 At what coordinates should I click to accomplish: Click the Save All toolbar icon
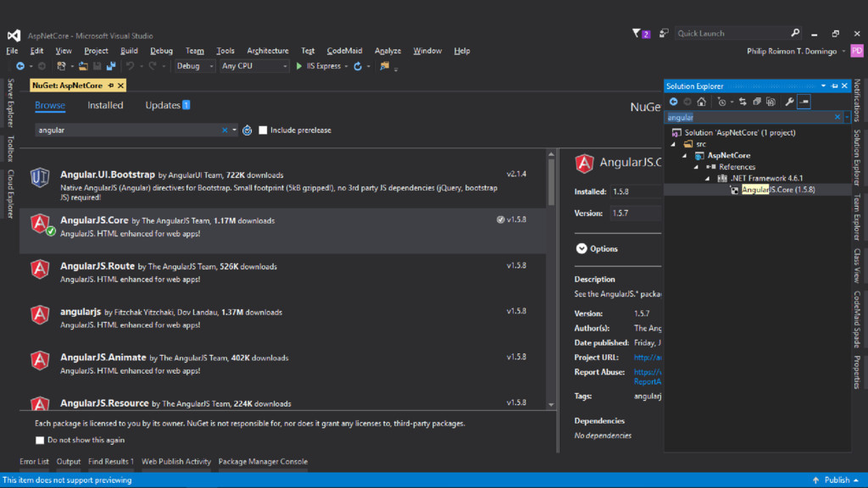pyautogui.click(x=111, y=66)
